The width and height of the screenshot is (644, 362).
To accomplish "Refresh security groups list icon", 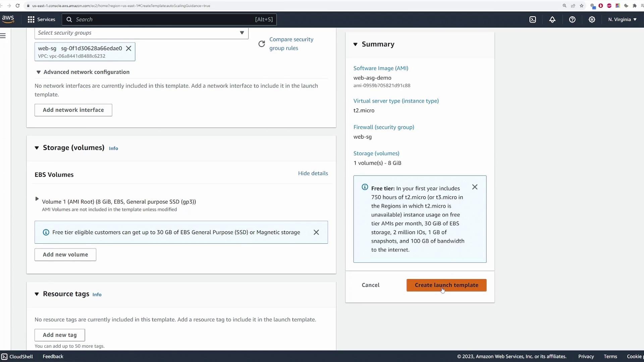I will point(262,44).
